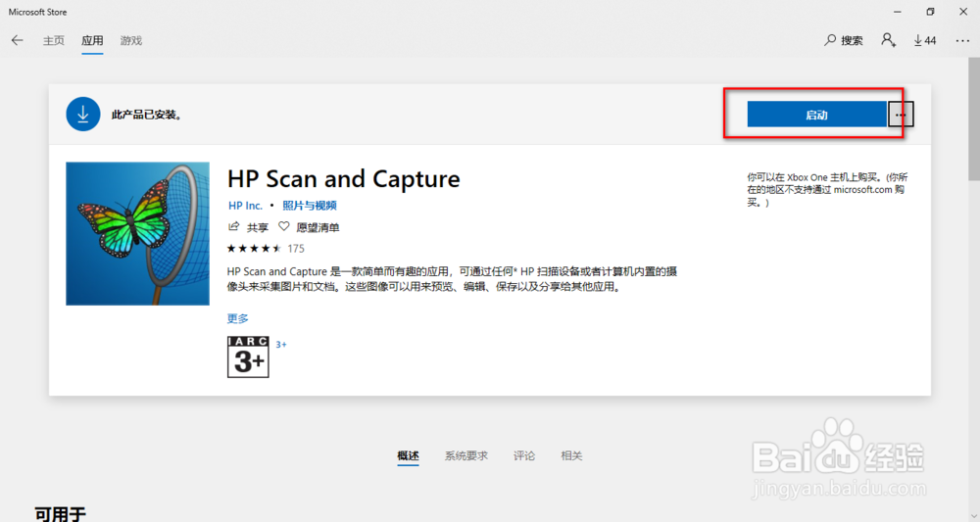Image resolution: width=980 pixels, height=522 pixels.
Task: Open the HP Inc. publisher link
Action: 245,206
